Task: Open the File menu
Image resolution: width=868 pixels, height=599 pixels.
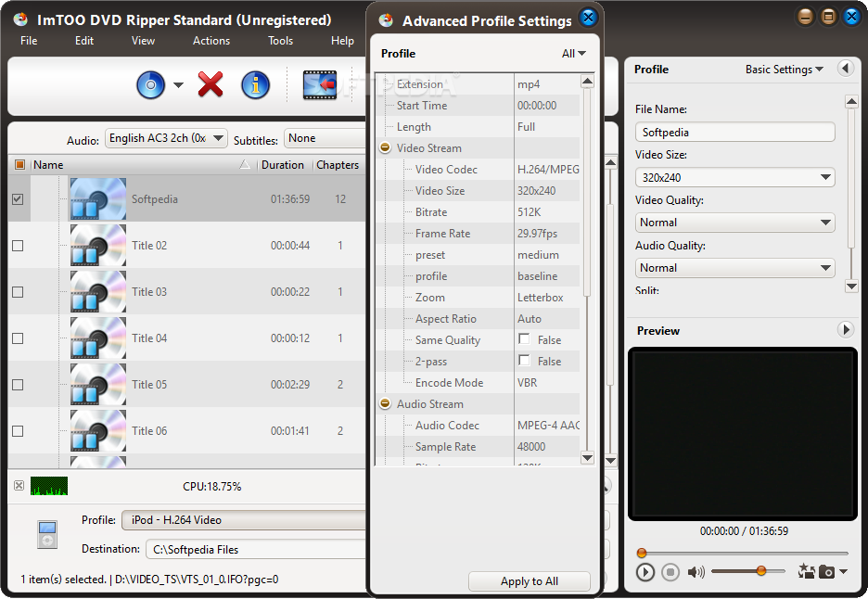Action: coord(29,41)
